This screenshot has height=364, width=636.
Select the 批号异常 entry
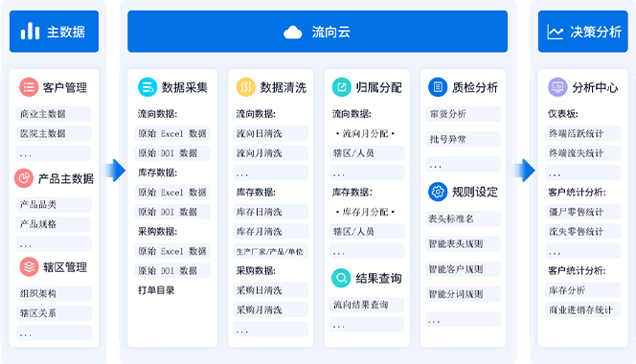click(x=464, y=139)
